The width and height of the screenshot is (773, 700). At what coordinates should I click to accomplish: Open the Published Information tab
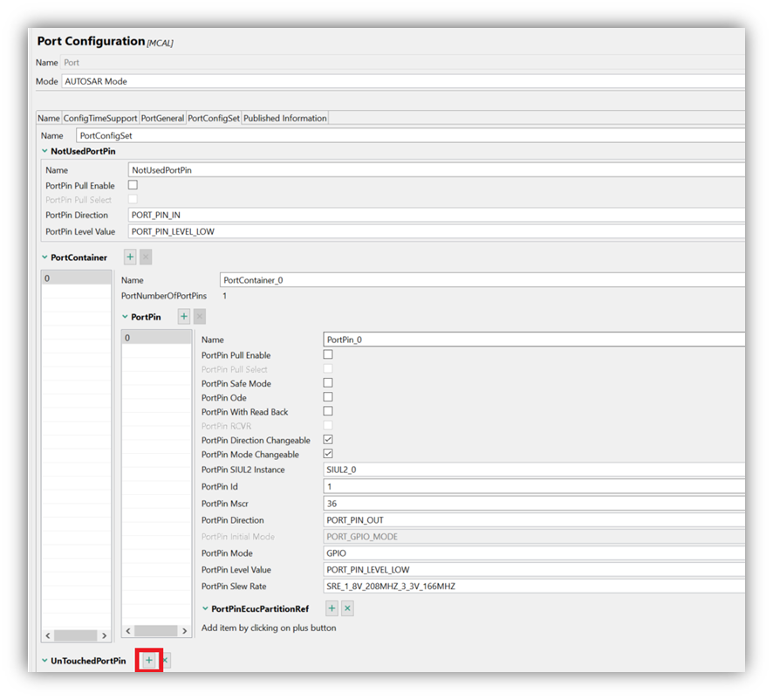click(x=285, y=119)
